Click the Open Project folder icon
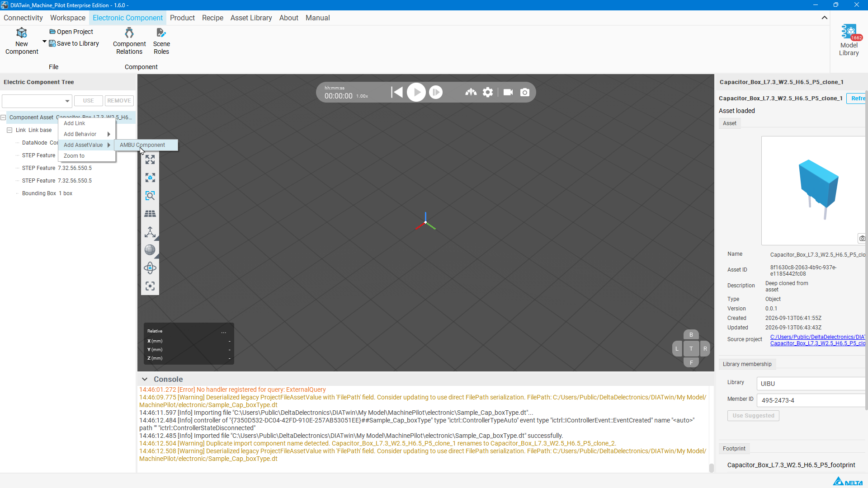 pos(52,32)
